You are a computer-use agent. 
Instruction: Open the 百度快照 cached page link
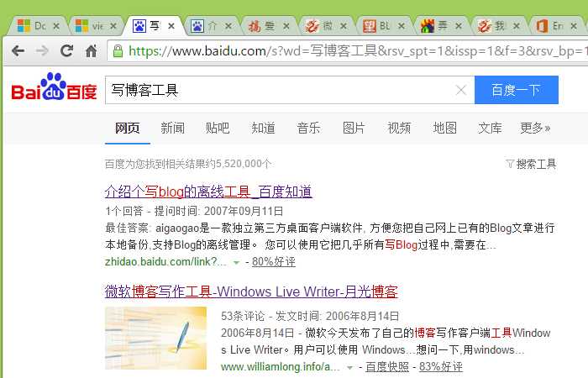(387, 366)
